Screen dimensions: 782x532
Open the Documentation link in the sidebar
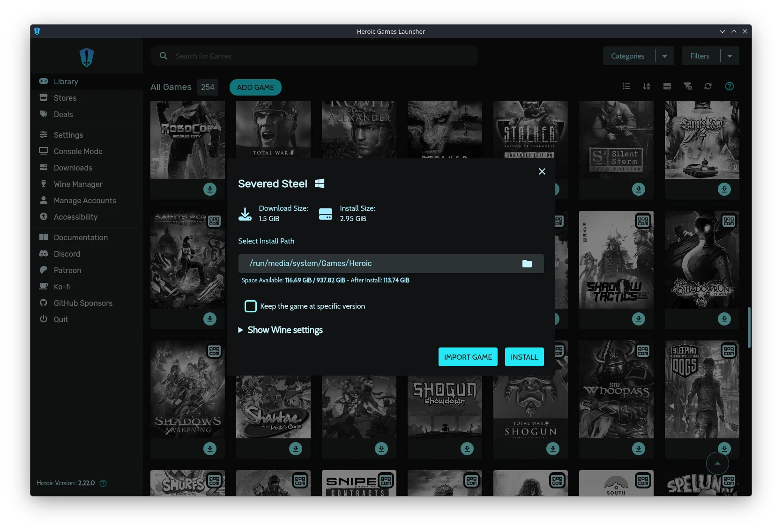pos(87,237)
